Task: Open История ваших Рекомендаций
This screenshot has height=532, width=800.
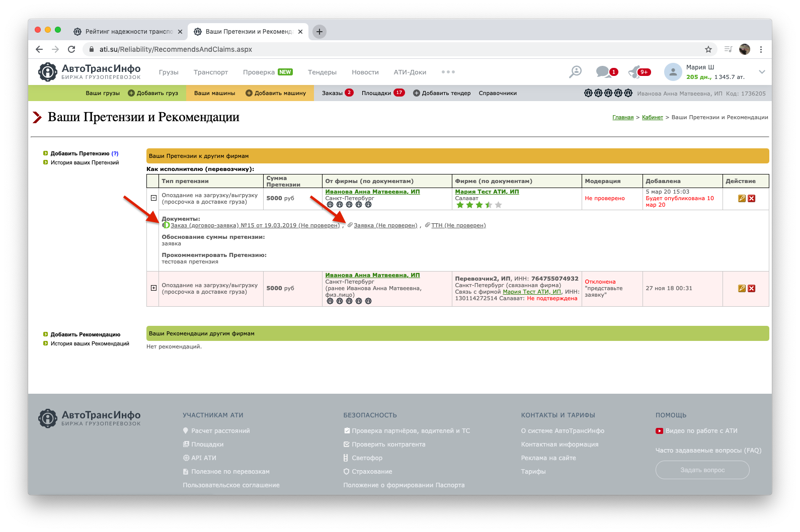Action: pos(90,344)
